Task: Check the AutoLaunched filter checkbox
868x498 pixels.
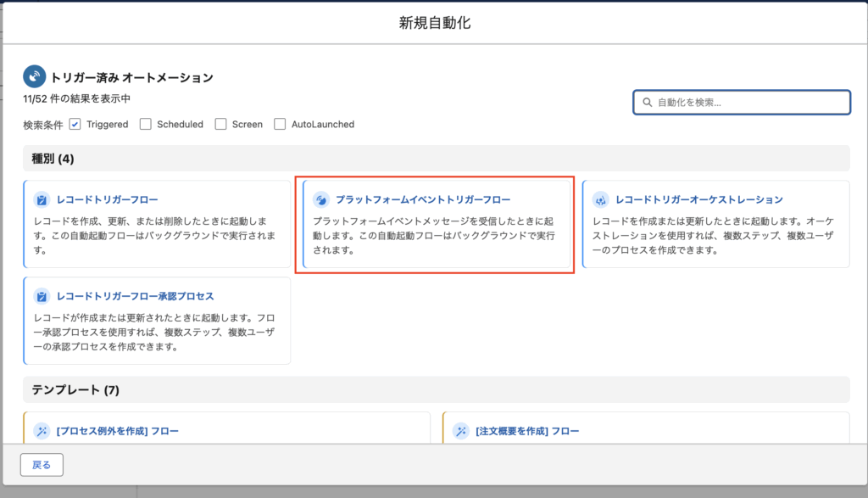Action: click(x=281, y=124)
